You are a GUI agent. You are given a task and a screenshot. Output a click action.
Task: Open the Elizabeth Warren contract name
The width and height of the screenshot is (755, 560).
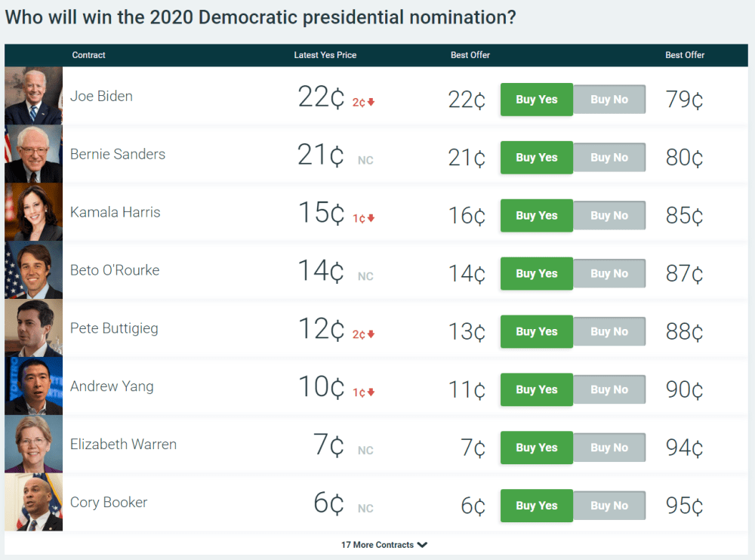click(x=123, y=445)
